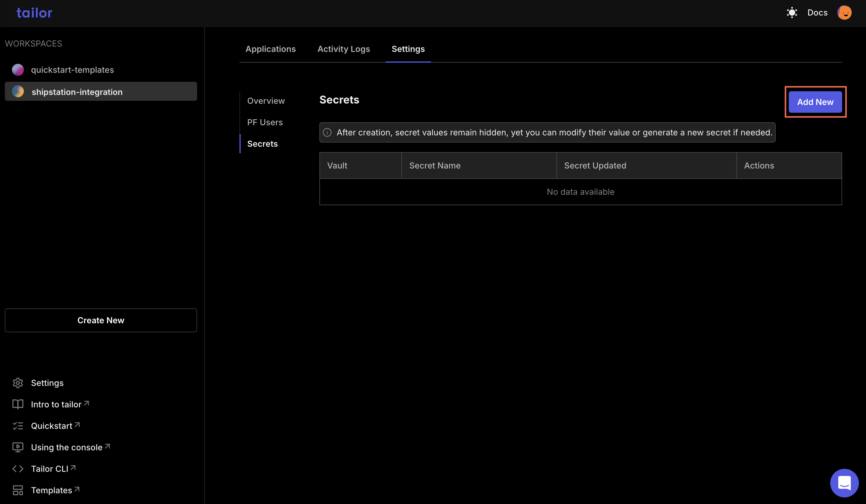
Task: Open the Tailor CLI external link icon
Action: pos(73,469)
